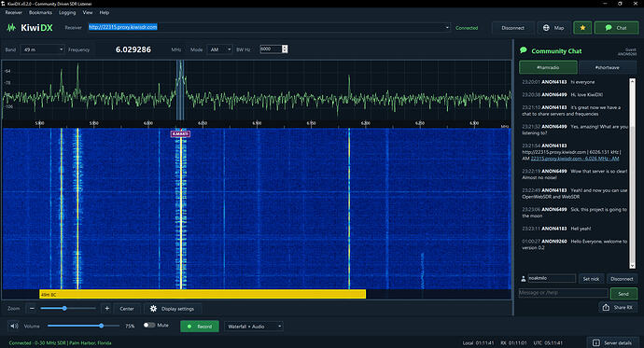Screen dimensions: 644x348
Task: Toggle the Chat panel button
Action: tap(616, 28)
